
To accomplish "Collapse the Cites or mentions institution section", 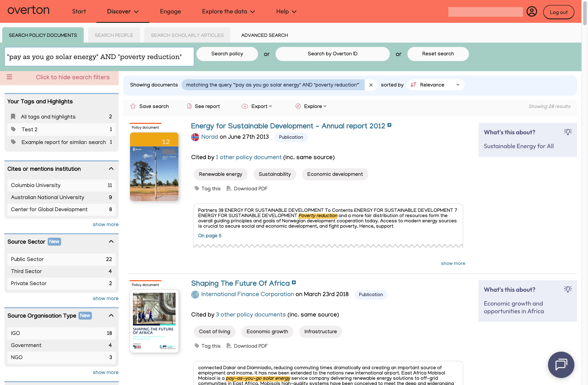I will click(x=111, y=169).
